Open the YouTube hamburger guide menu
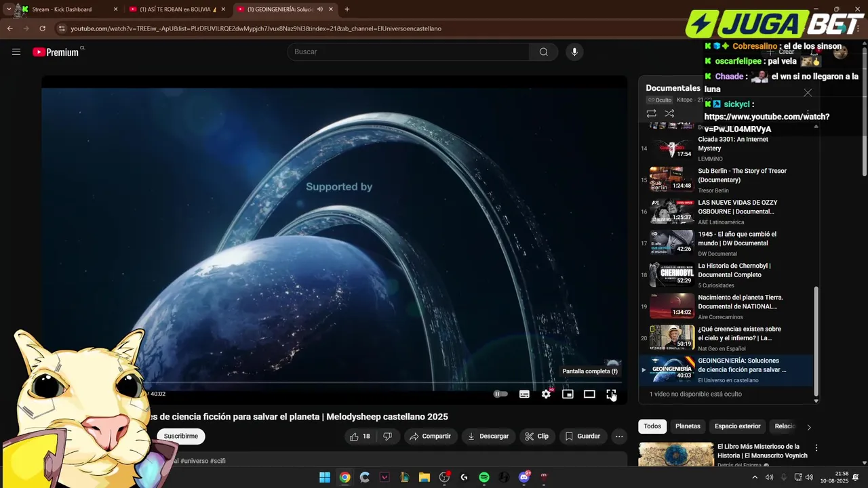Screen dimensions: 868x488 (x=16, y=52)
